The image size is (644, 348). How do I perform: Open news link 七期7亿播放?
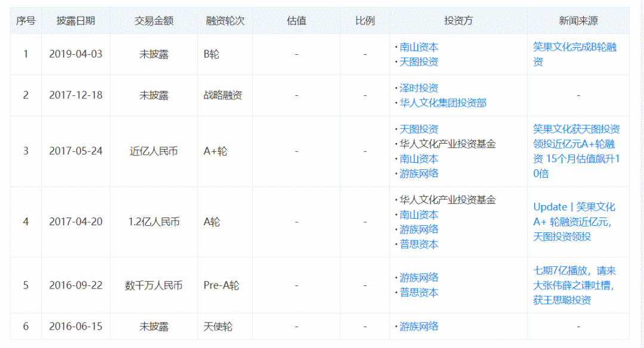(574, 285)
